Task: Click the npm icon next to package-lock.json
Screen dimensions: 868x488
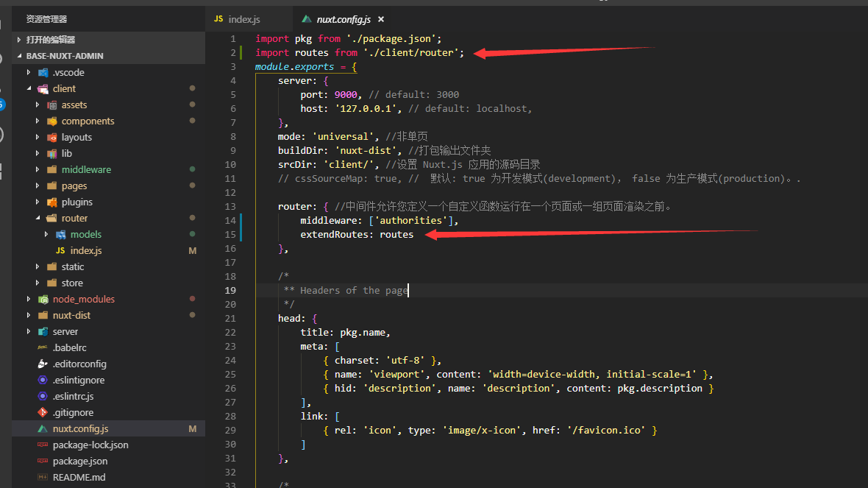Action: tap(43, 445)
